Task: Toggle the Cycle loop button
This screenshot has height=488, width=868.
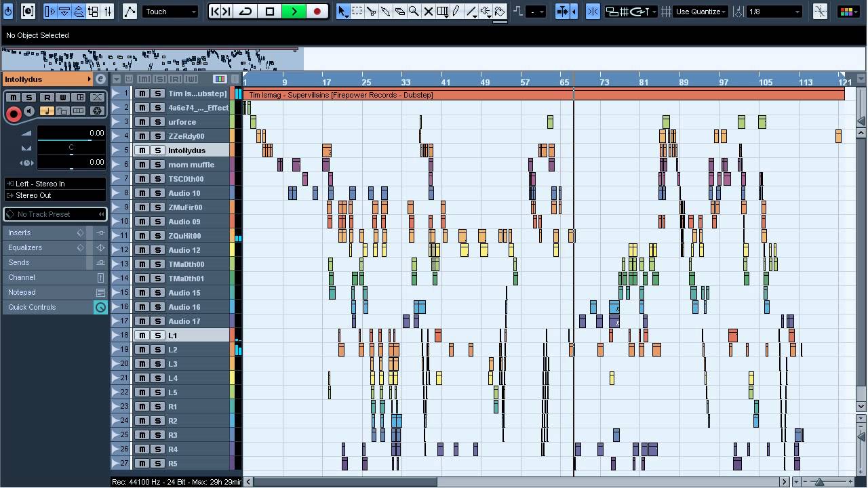Action: coord(245,12)
